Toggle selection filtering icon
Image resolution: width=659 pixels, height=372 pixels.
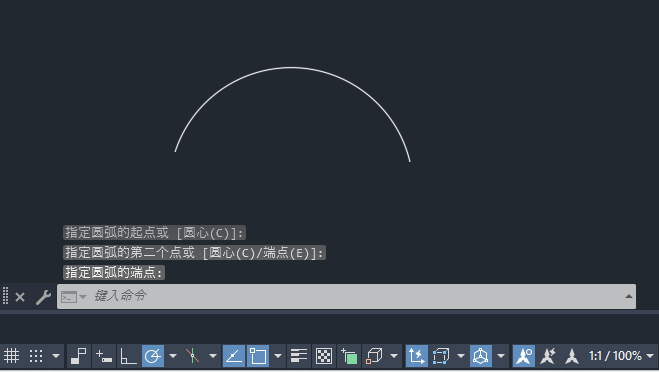(441, 356)
